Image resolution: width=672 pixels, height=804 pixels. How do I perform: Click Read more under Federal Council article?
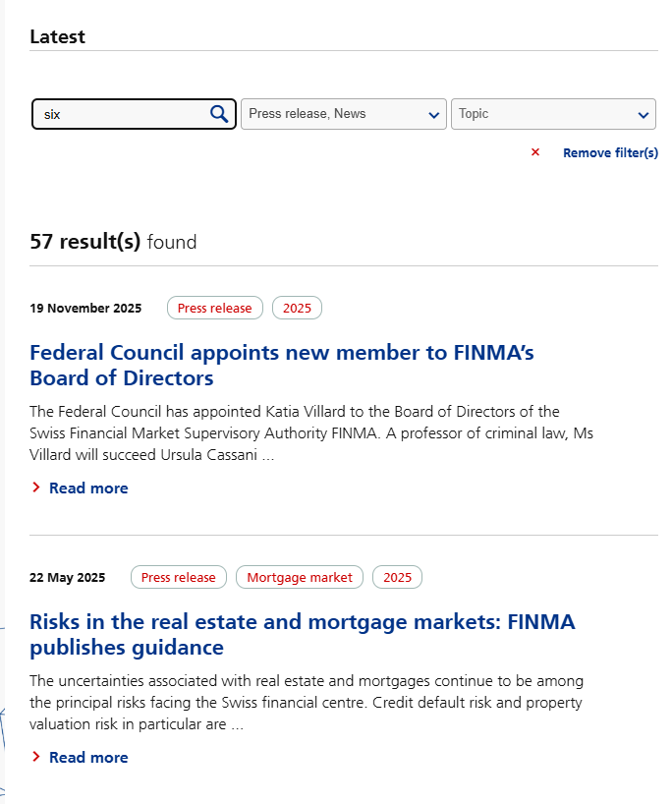88,488
